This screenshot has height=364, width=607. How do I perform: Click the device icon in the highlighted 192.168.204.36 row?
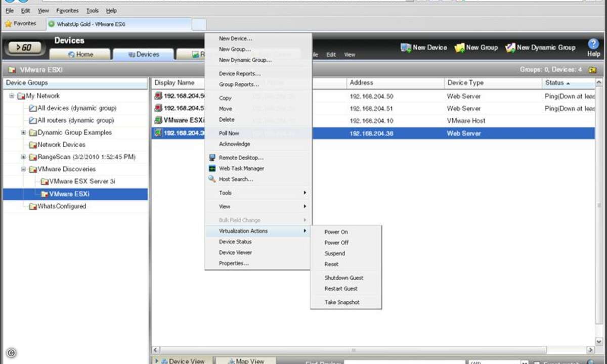point(158,133)
